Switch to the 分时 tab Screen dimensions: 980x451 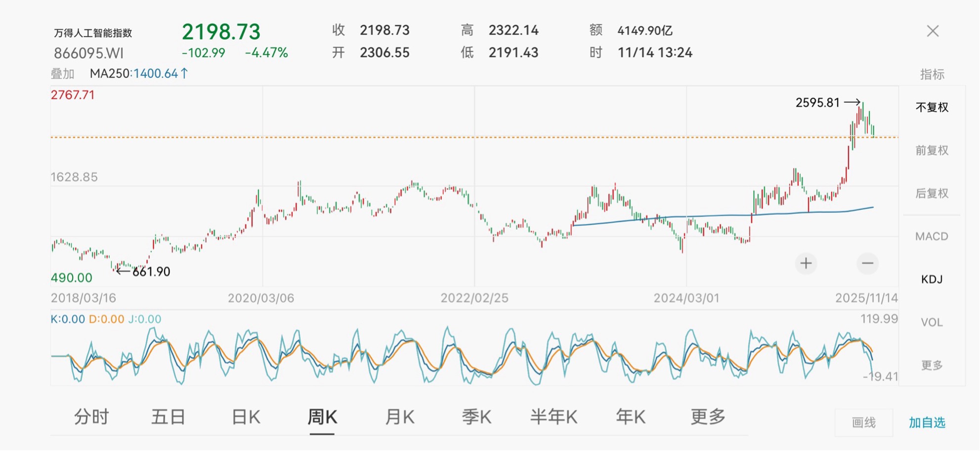point(91,417)
